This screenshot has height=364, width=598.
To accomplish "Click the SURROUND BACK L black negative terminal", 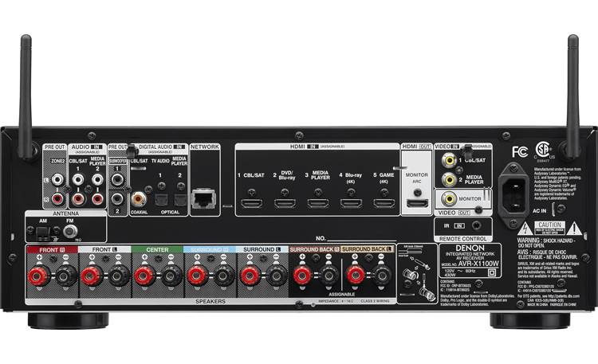I will point(382,276).
